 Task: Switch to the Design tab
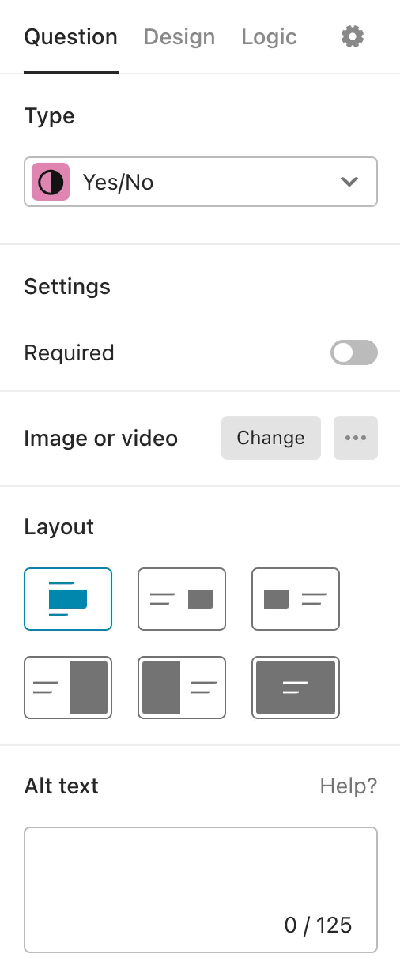[179, 37]
